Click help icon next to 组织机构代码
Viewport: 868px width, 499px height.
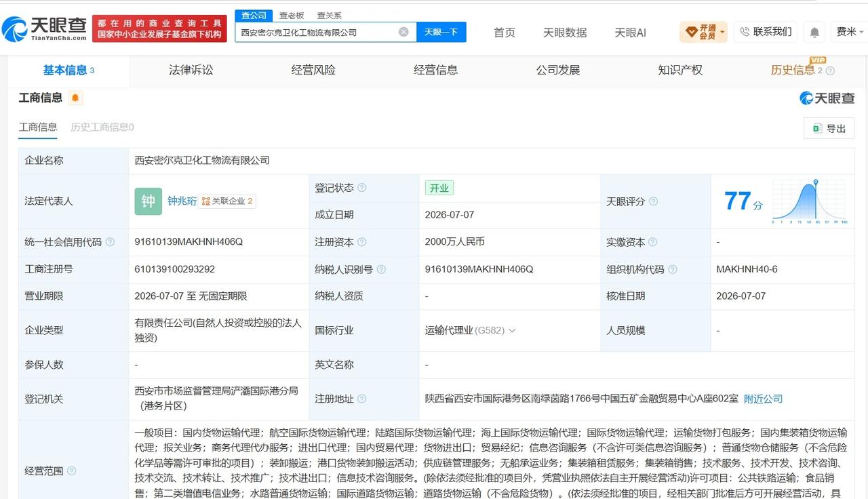(x=672, y=269)
